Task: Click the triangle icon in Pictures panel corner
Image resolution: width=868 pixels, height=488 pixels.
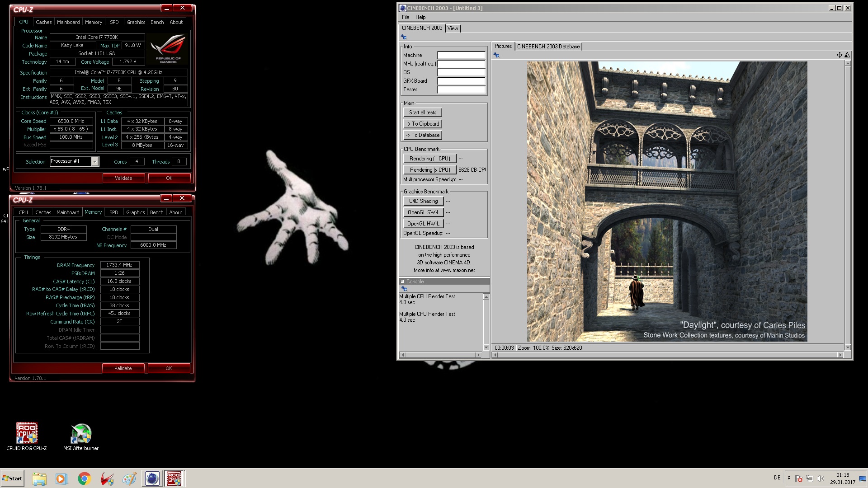Action: tap(847, 55)
